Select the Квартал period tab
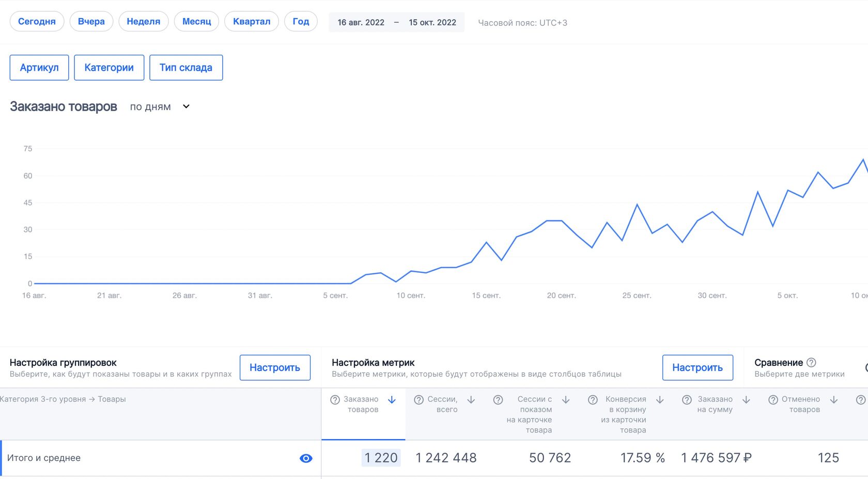This screenshot has width=868, height=479. click(x=252, y=21)
